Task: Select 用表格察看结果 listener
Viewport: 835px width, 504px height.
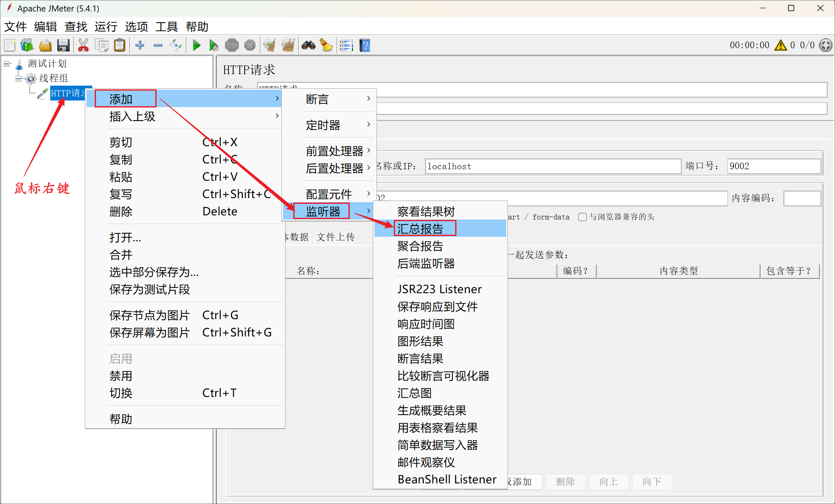Action: pyautogui.click(x=440, y=427)
